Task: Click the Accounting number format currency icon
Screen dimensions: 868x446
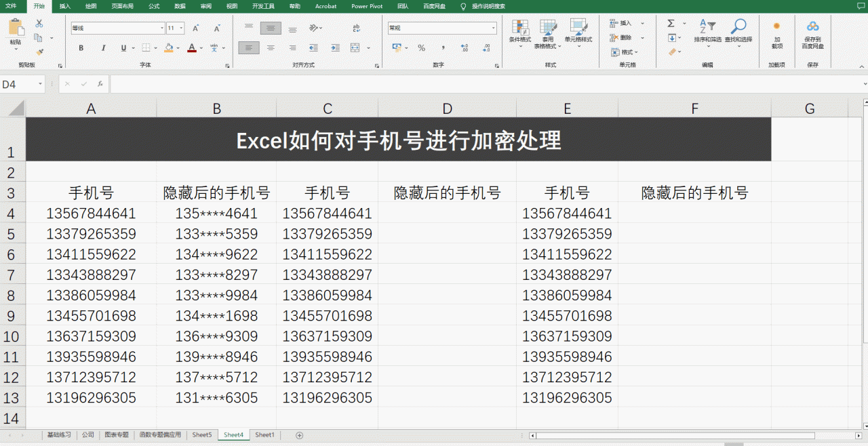Action: coord(397,48)
